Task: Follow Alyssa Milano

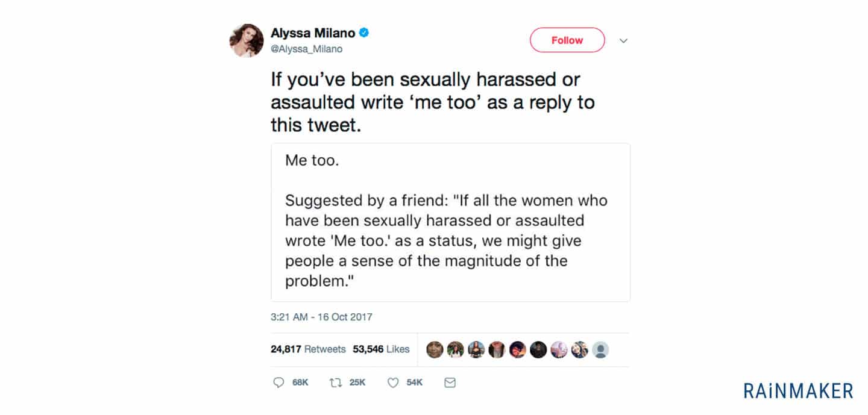Action: tap(567, 40)
